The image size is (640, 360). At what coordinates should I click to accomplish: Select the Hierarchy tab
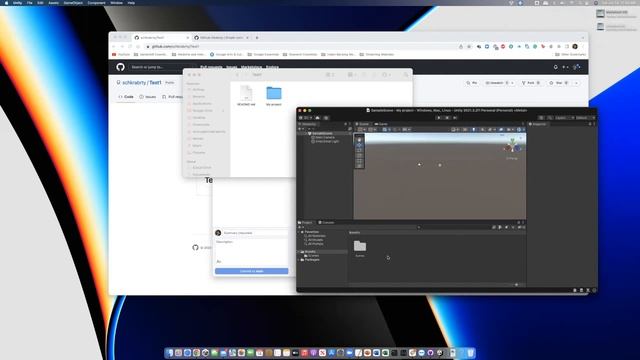coord(308,124)
